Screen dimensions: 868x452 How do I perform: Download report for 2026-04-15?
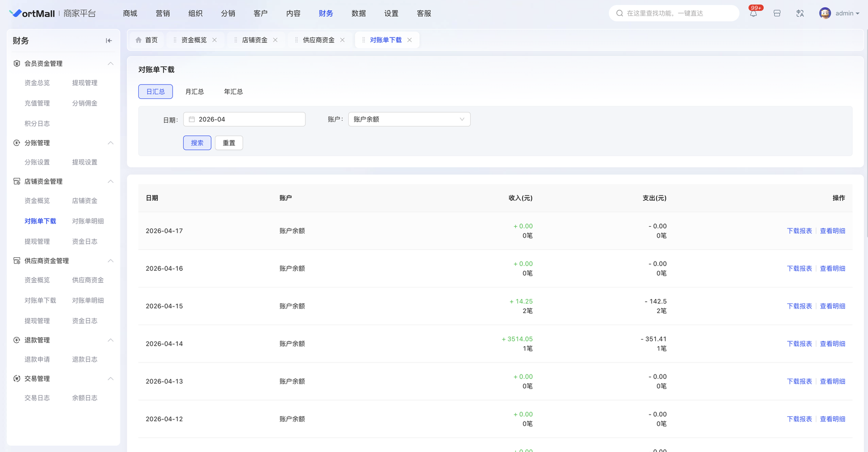(799, 307)
